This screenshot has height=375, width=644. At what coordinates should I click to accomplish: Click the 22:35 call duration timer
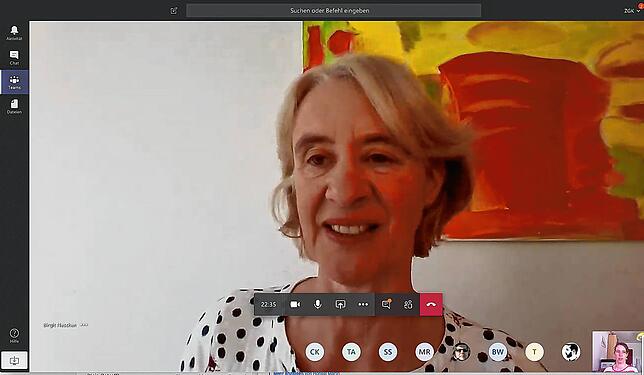tap(268, 304)
